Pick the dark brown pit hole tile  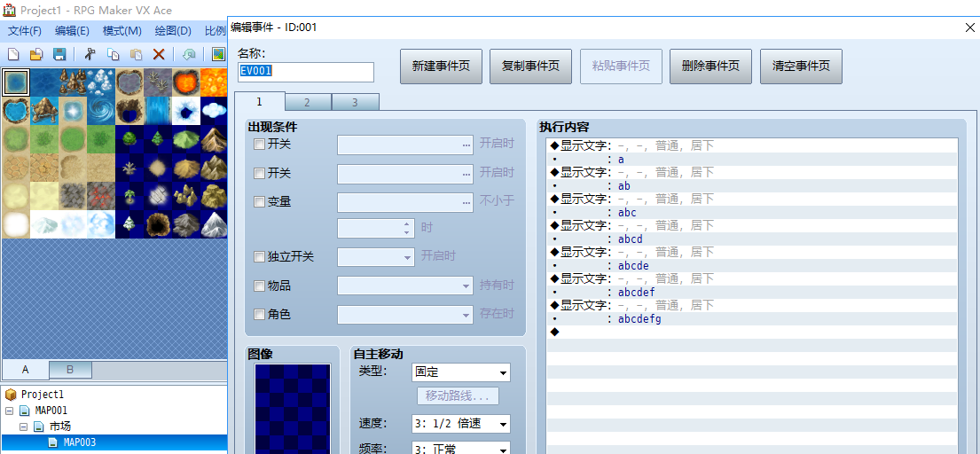[158, 223]
